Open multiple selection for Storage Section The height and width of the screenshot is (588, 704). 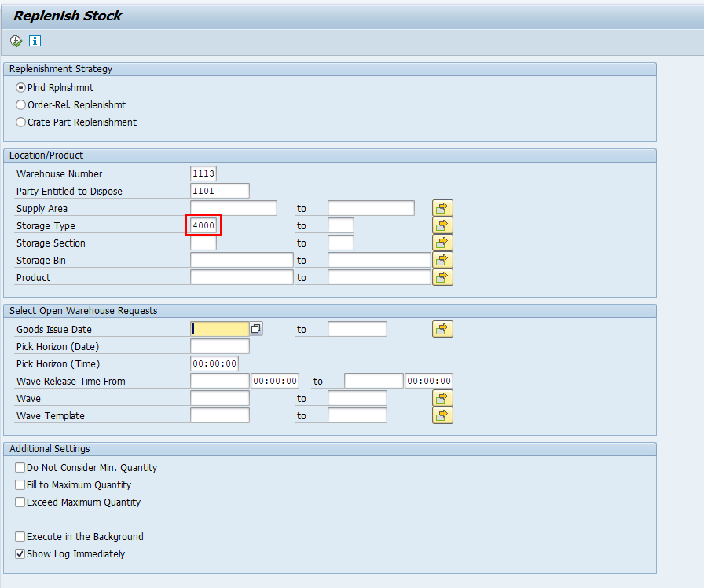pyautogui.click(x=442, y=243)
